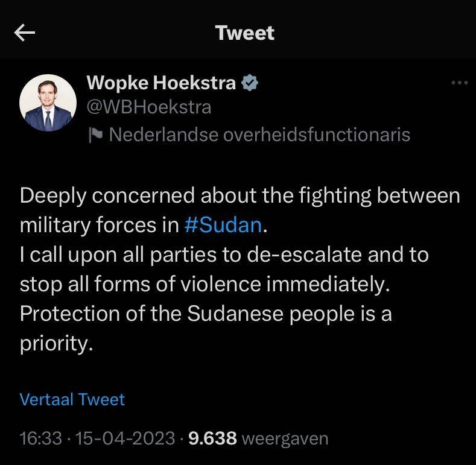Click the 'stop all forms of violence' line
Screen dimensions: 476x465
click(205, 284)
